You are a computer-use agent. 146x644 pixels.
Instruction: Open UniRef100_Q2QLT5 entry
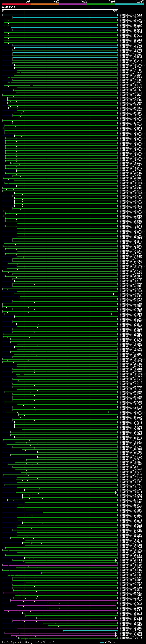point(131,37)
